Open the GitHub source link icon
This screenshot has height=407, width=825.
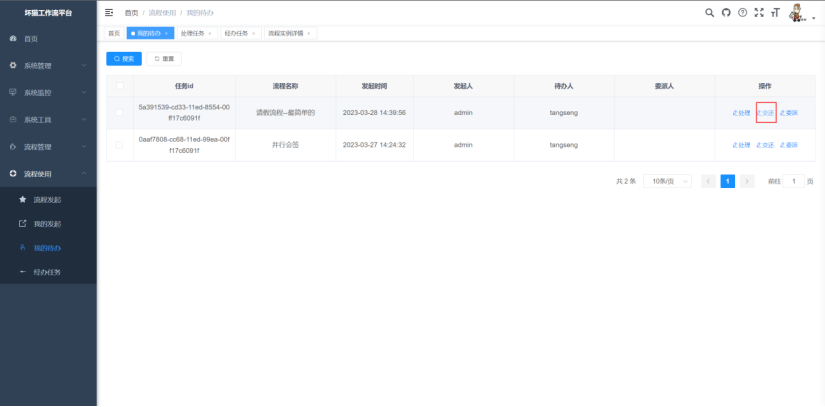click(726, 12)
